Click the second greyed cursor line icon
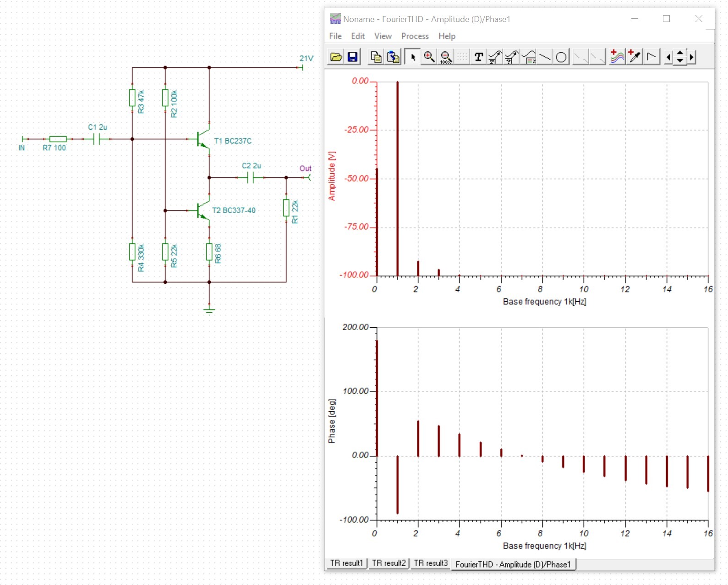 point(597,57)
